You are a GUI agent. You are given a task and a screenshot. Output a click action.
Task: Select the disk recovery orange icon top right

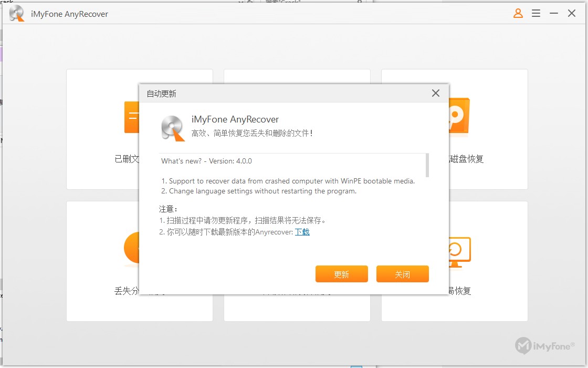tap(459, 116)
